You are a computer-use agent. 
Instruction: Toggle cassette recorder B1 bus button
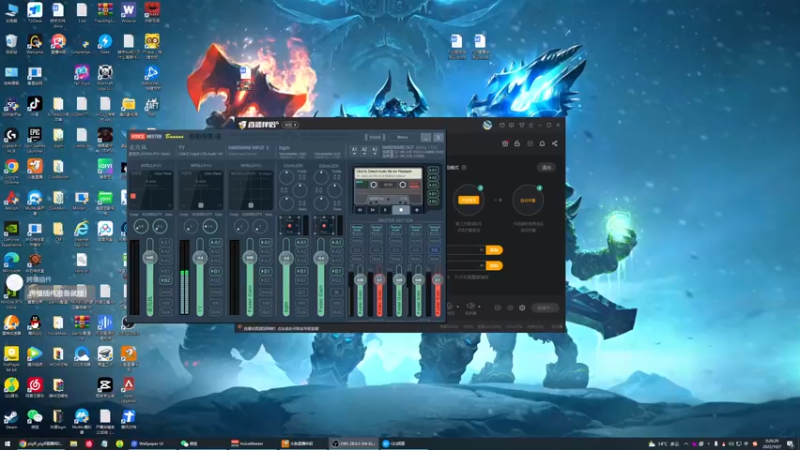tap(433, 194)
